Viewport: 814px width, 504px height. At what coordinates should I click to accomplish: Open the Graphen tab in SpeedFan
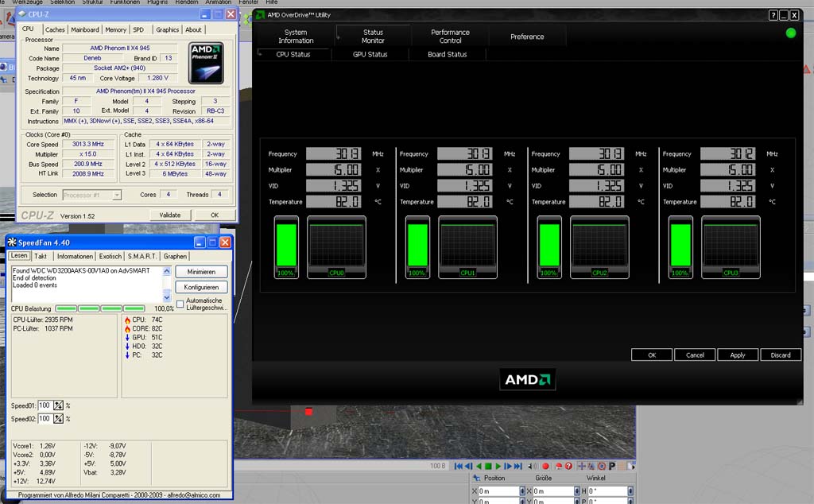tap(175, 257)
